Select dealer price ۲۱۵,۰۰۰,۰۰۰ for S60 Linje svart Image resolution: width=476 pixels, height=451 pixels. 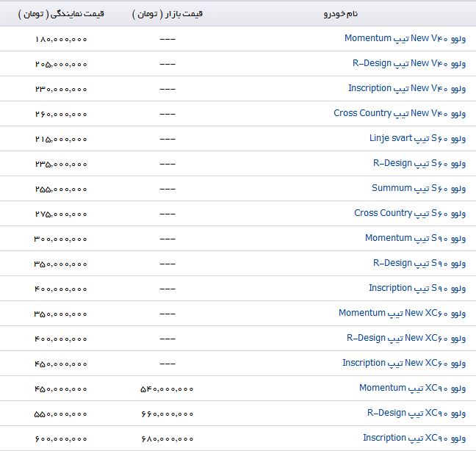[61, 140]
